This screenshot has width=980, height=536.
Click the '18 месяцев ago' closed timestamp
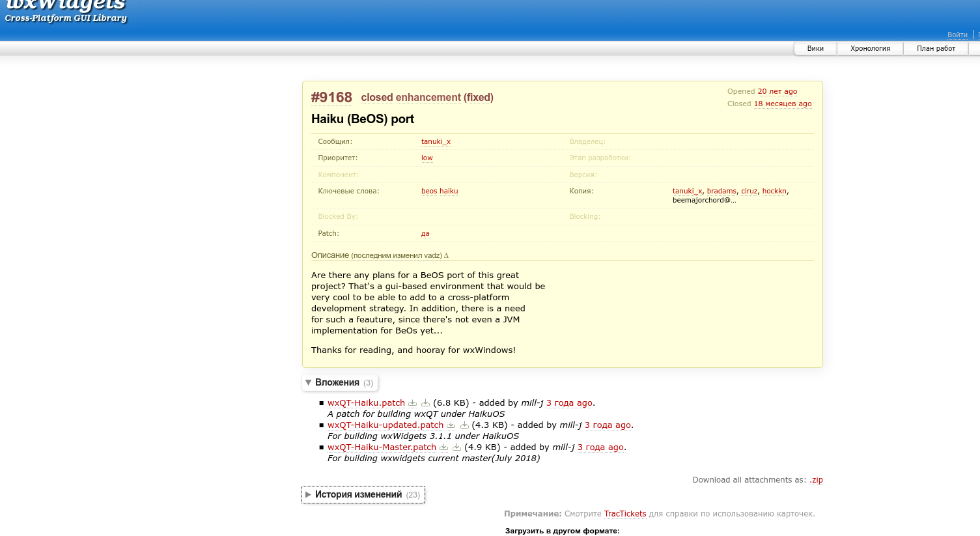tap(783, 104)
